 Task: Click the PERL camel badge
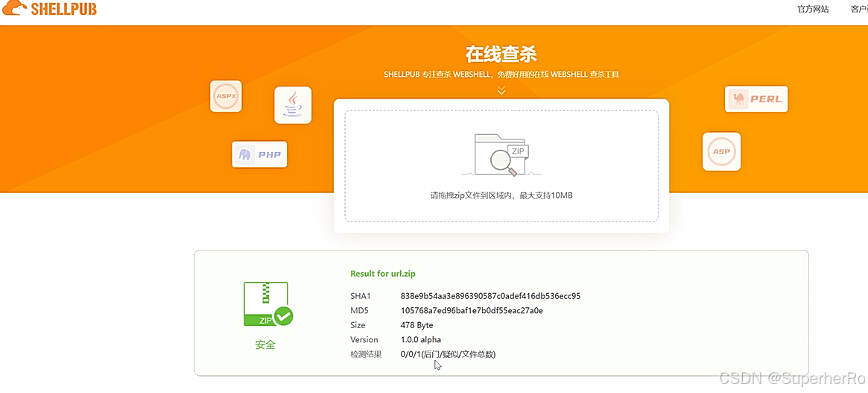click(756, 99)
